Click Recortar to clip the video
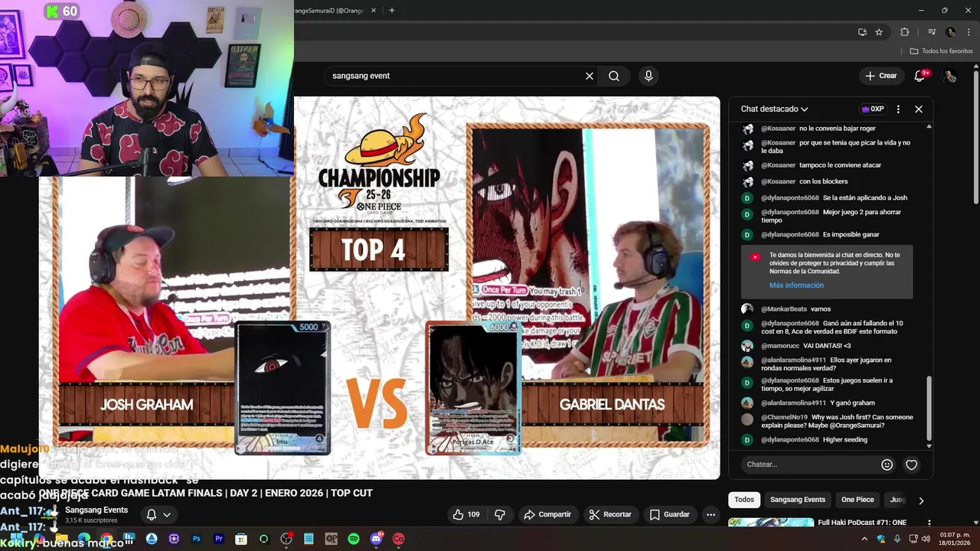980x551 pixels. click(x=610, y=514)
